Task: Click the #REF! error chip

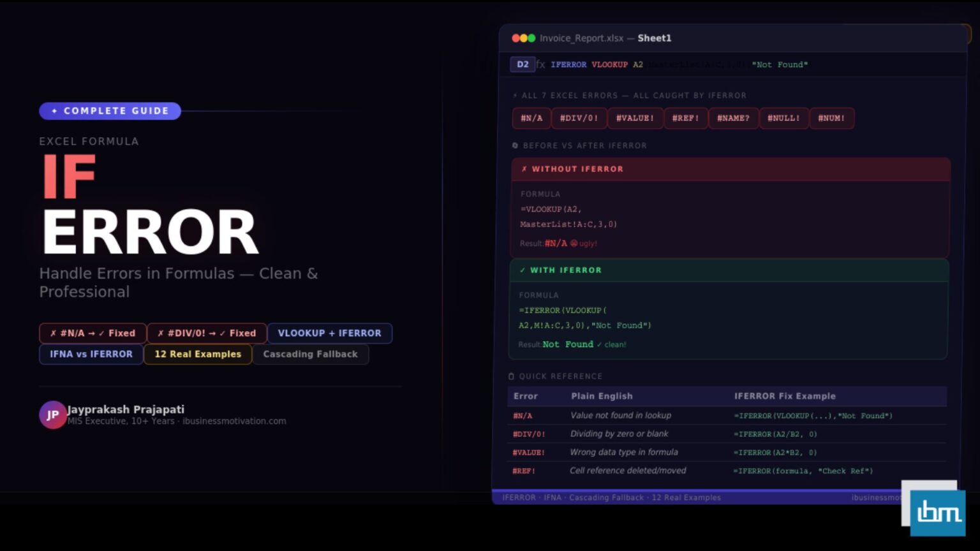Action: coord(685,118)
